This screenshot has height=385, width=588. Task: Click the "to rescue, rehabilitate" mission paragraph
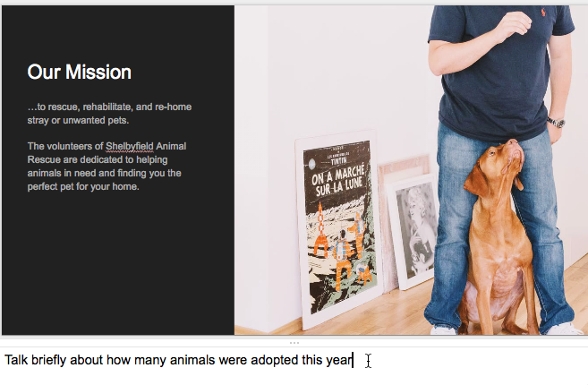109,114
